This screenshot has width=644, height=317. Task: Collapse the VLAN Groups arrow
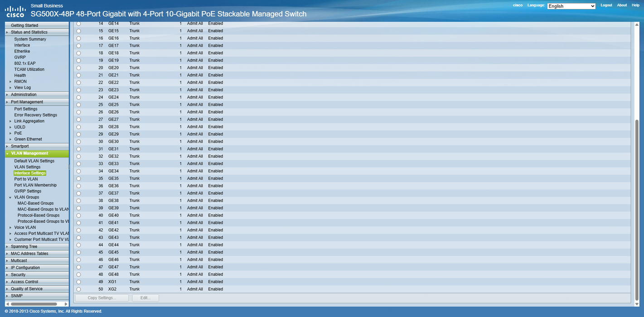[x=10, y=197]
